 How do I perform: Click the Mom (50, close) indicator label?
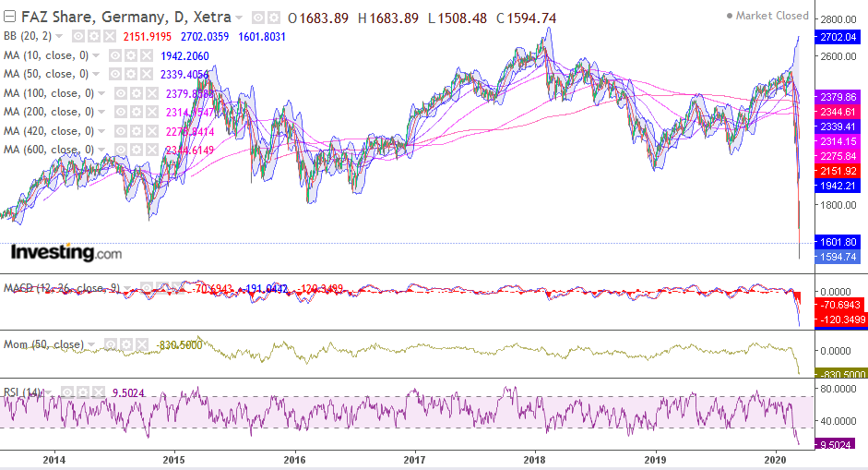click(x=43, y=344)
